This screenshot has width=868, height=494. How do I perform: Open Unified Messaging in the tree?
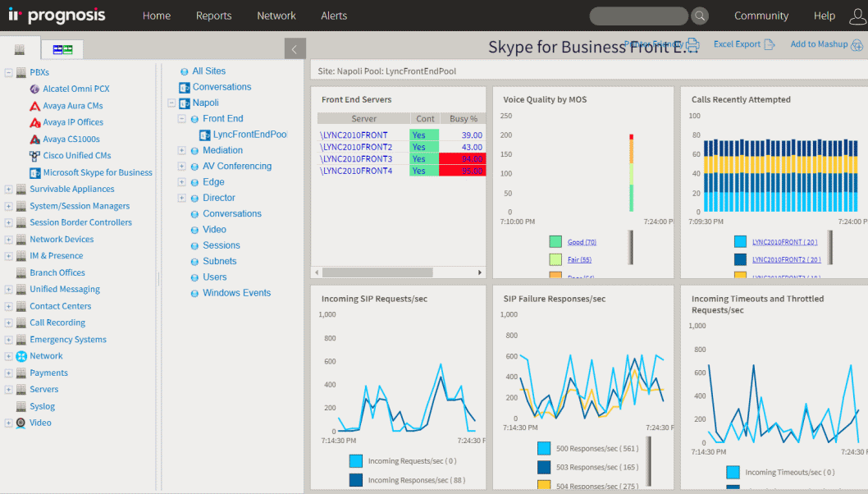(x=65, y=289)
